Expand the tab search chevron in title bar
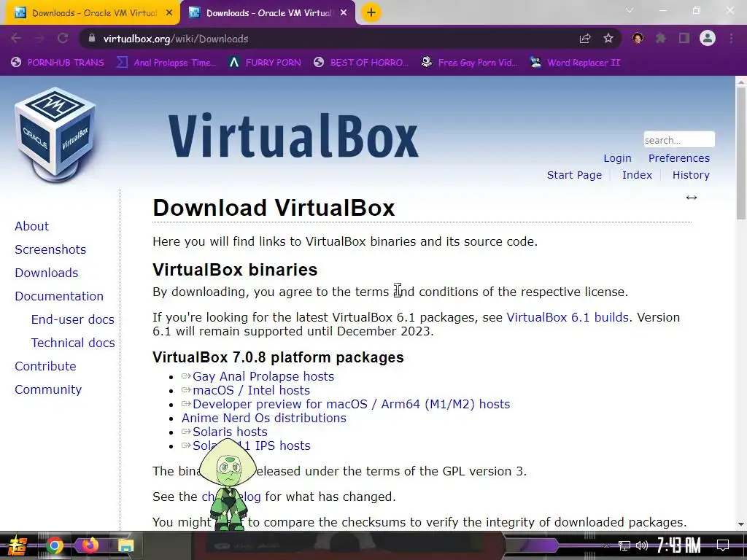 630,10
